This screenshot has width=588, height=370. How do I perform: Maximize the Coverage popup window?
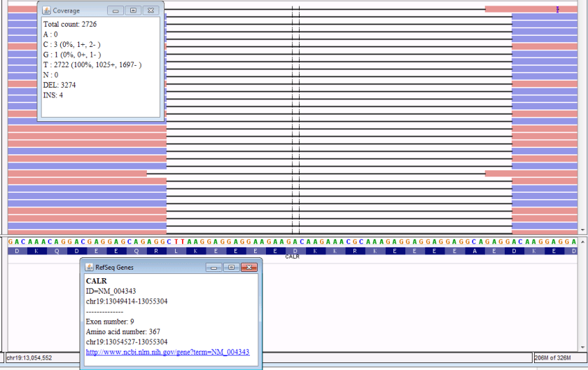tap(133, 11)
